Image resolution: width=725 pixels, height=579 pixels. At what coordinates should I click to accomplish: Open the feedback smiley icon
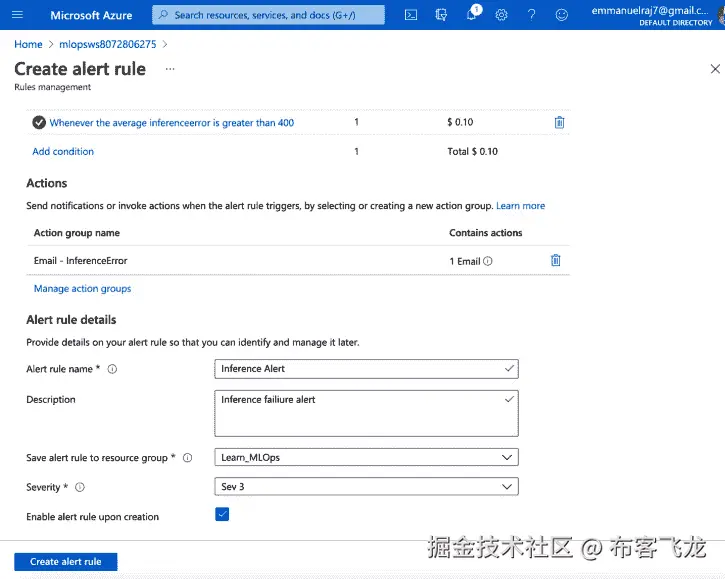click(561, 15)
